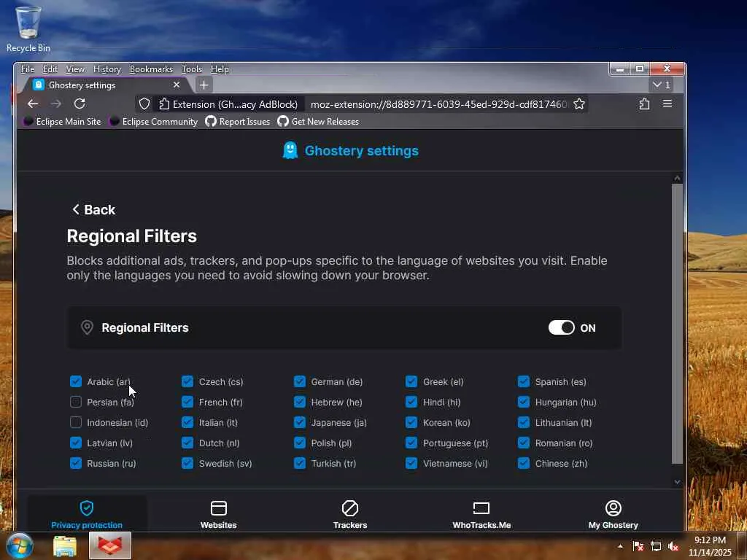This screenshot has width=747, height=560.
Task: Go back to previous page arrow
Action: coord(33,104)
